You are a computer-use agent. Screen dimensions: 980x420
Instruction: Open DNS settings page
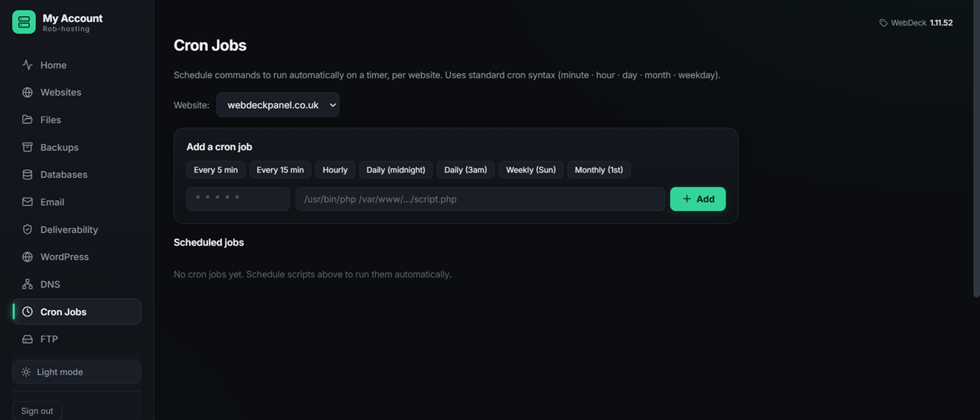[77, 284]
